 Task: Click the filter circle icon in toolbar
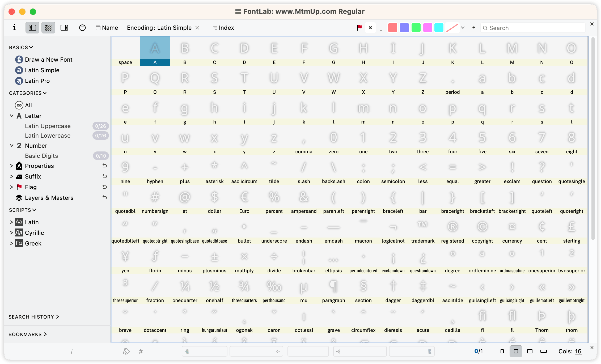(x=82, y=28)
